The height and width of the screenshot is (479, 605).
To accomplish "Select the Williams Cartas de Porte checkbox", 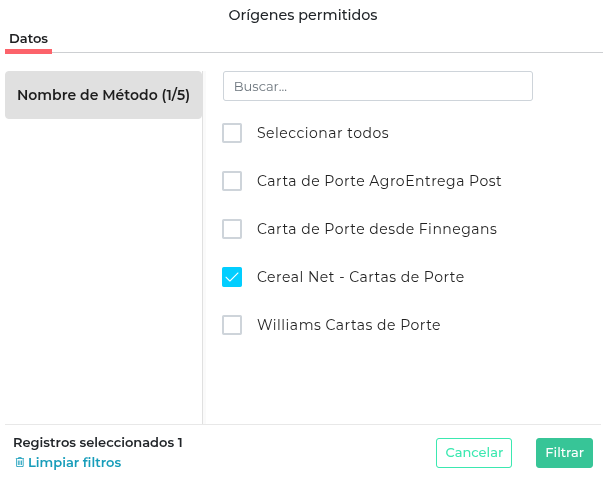I will [232, 325].
